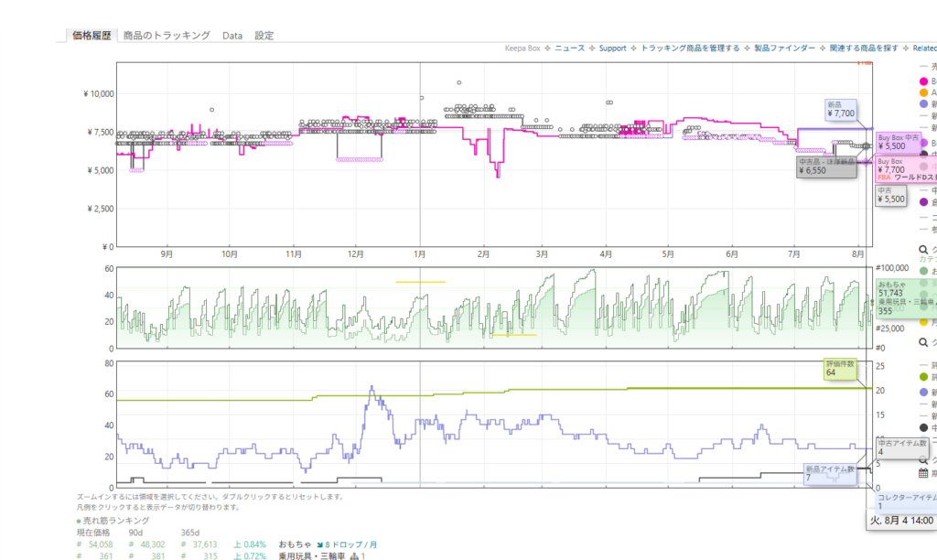
Task: Toggle the blue legend dot in price chart legend
Action: (924, 104)
